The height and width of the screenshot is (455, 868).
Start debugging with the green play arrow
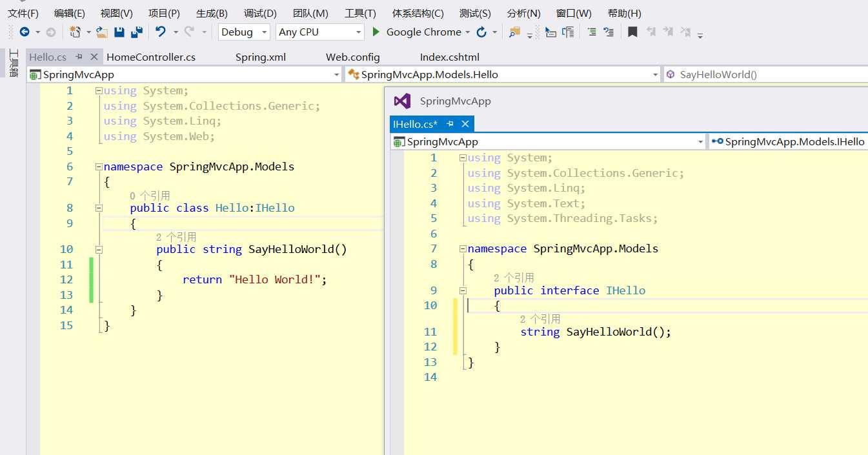coord(376,32)
